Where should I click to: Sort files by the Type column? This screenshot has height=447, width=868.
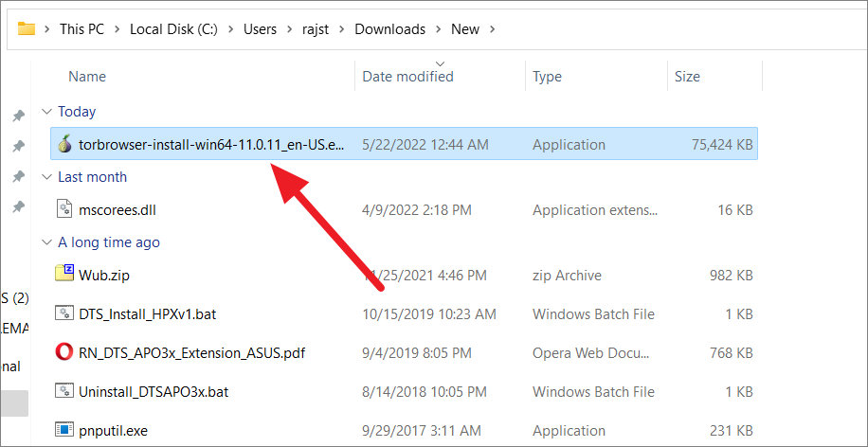[x=547, y=77]
